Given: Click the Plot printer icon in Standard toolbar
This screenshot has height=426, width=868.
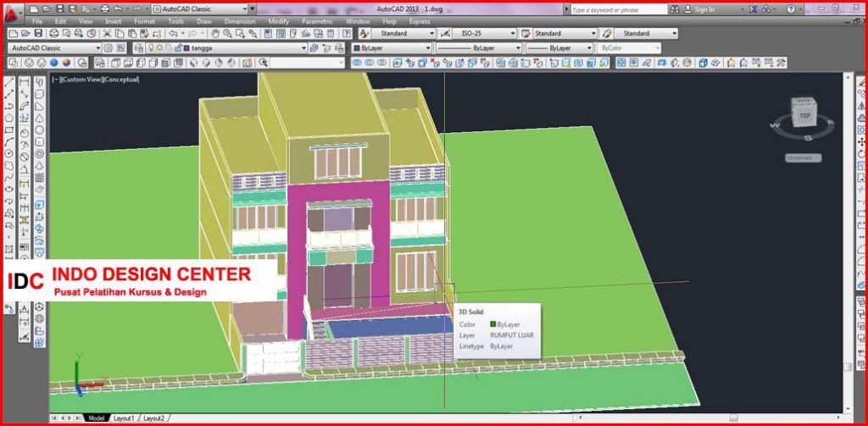Looking at the screenshot, I should [x=53, y=34].
